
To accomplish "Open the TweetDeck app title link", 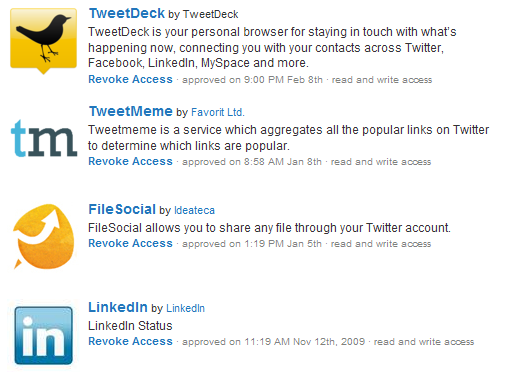I will [x=127, y=13].
